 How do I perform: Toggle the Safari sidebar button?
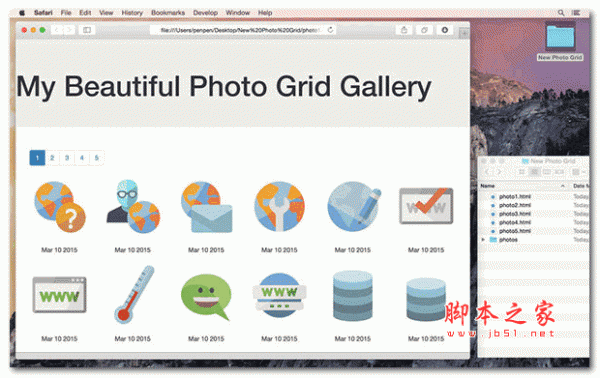point(87,30)
